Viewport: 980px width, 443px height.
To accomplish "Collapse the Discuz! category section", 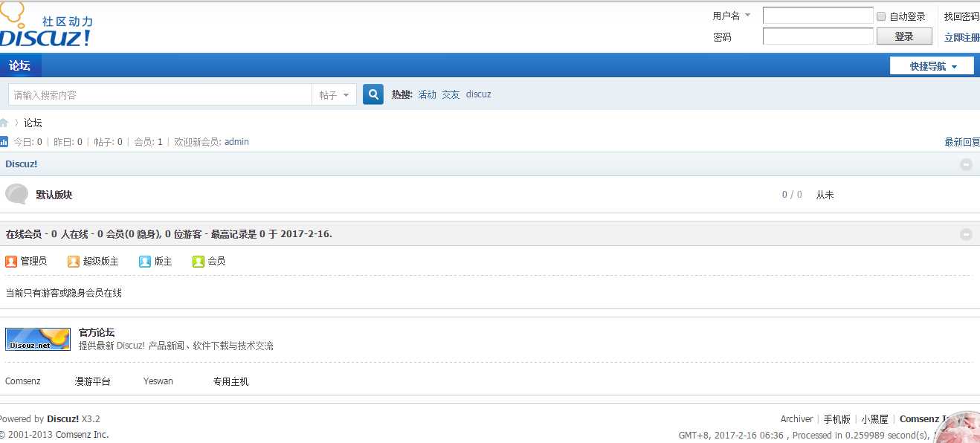I will coord(966,164).
